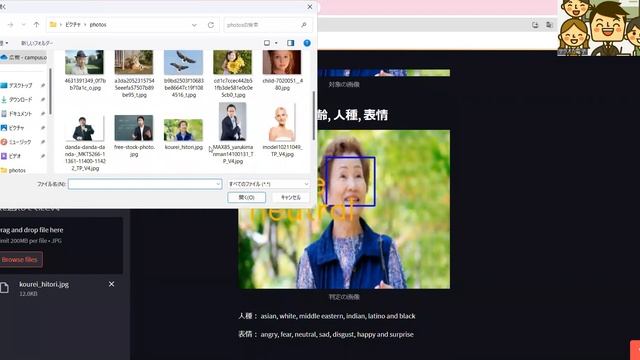640x360 pixels.
Task: Click the pin icon next to ダウンロード
Action: (43, 100)
